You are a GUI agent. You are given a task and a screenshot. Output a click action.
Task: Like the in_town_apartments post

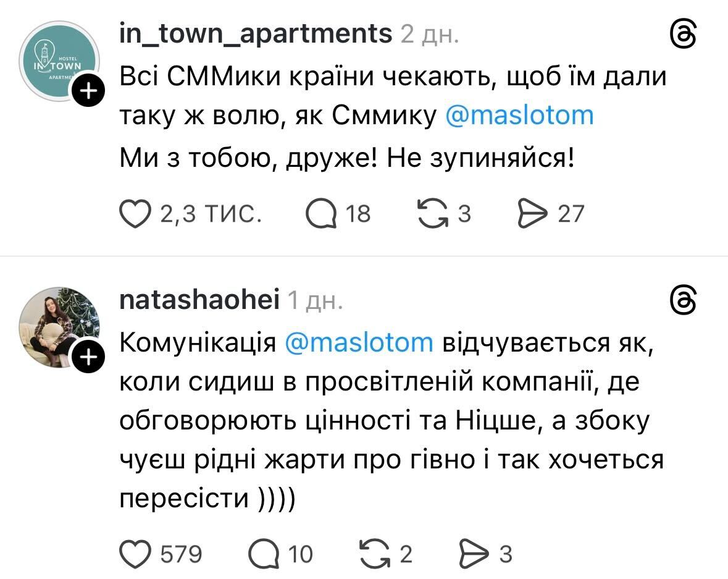point(135,214)
